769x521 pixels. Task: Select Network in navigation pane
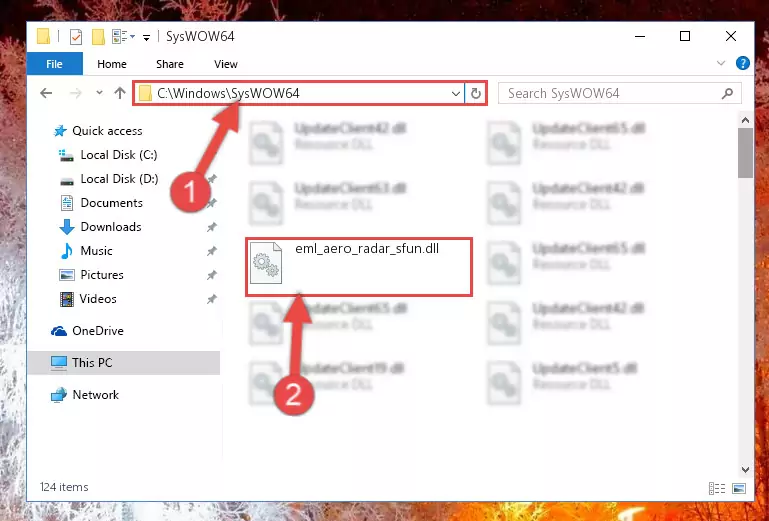pyautogui.click(x=95, y=395)
